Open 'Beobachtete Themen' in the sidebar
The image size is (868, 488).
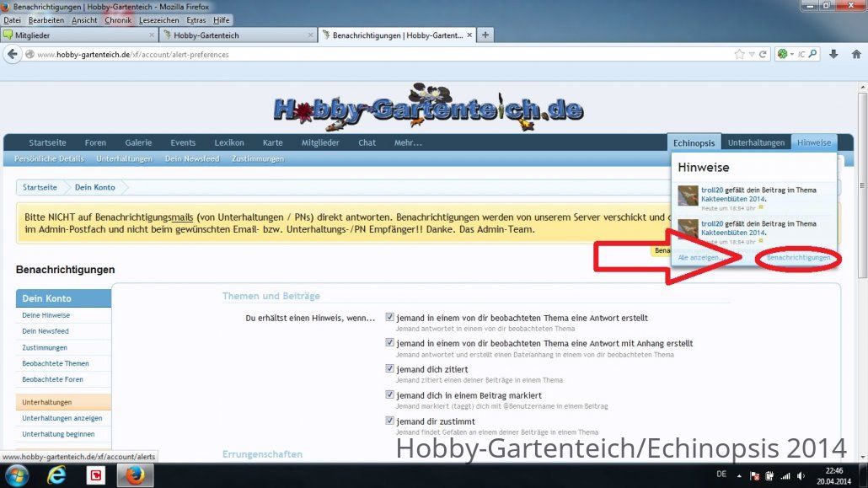[x=56, y=363]
